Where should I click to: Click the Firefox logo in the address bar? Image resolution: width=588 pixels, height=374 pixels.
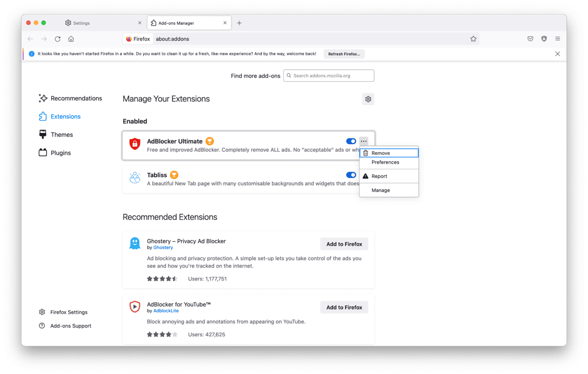[129, 39]
